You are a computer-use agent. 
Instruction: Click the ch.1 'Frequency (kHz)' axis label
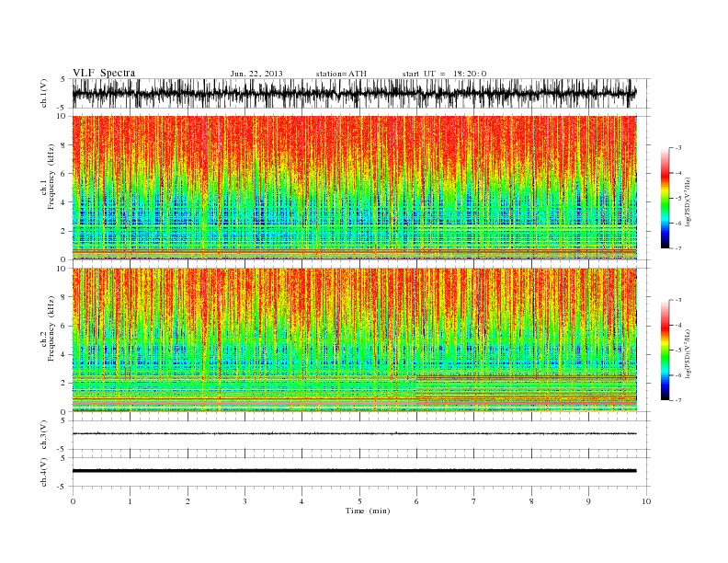(x=51, y=177)
